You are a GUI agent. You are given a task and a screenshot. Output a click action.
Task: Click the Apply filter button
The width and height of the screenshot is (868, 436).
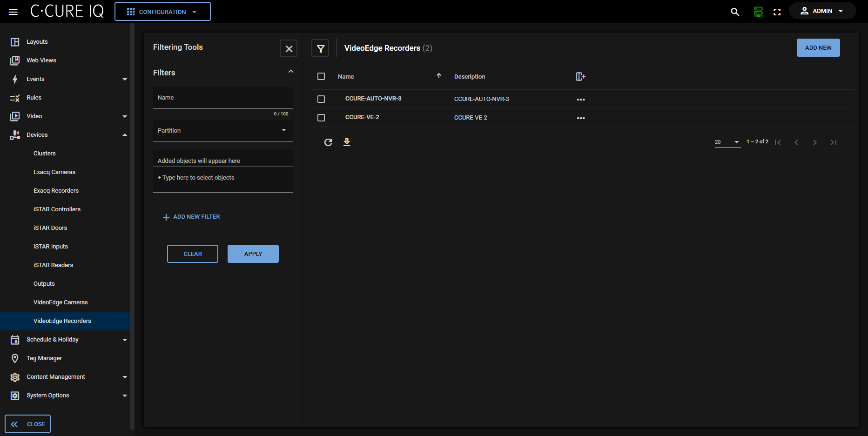(253, 254)
